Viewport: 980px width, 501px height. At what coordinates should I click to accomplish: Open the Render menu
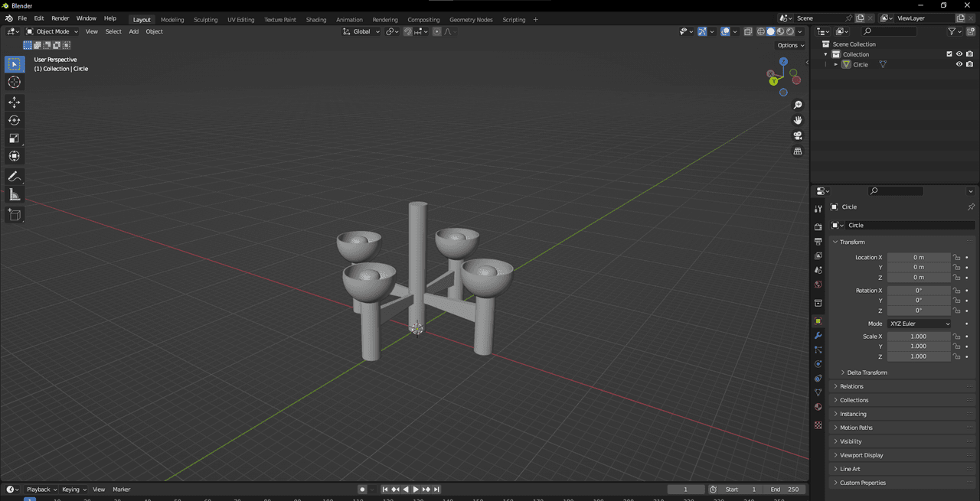60,18
